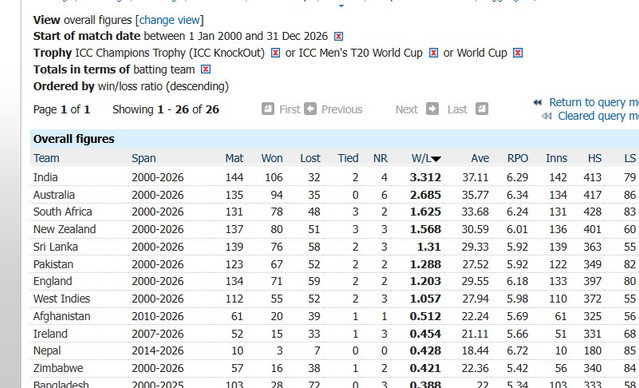The height and width of the screenshot is (388, 639).
Task: Click Australia's win/loss ratio 2.685
Action: coord(425,195)
